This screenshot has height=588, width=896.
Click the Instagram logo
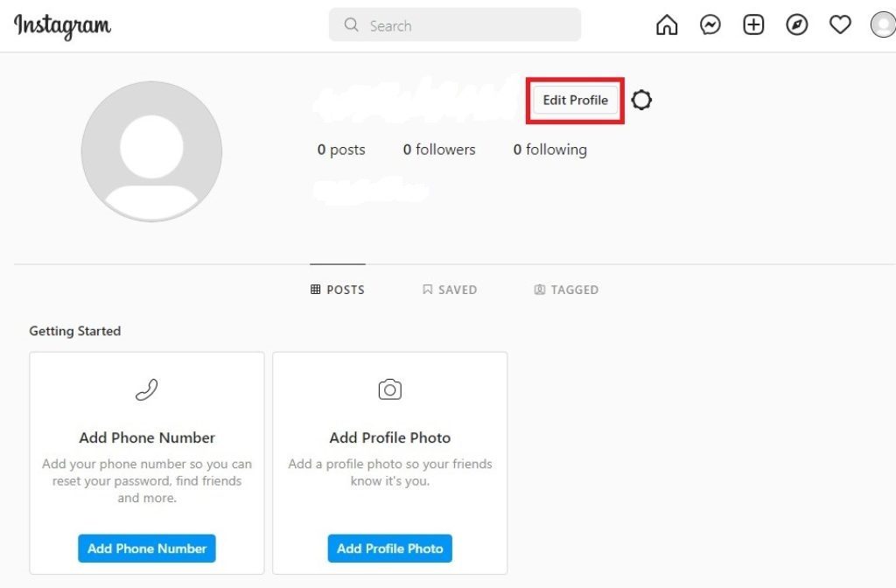click(62, 26)
